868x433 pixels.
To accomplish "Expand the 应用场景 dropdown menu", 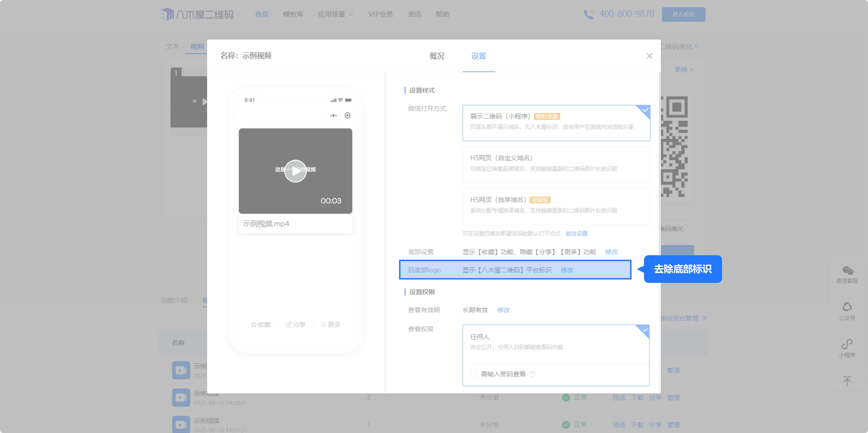I will [x=335, y=14].
